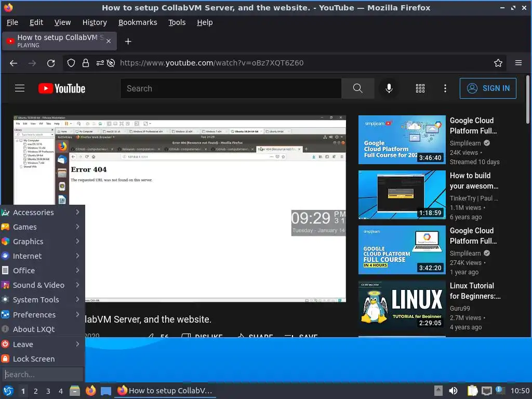Image resolution: width=532 pixels, height=399 pixels.
Task: Open the volume speaker icon in the tray
Action: pyautogui.click(x=453, y=391)
